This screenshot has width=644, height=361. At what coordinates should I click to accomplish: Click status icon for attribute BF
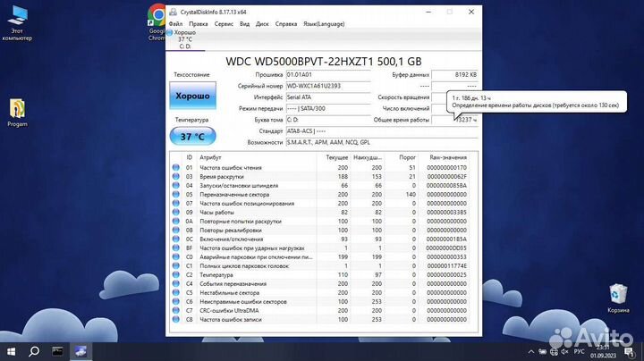176,248
